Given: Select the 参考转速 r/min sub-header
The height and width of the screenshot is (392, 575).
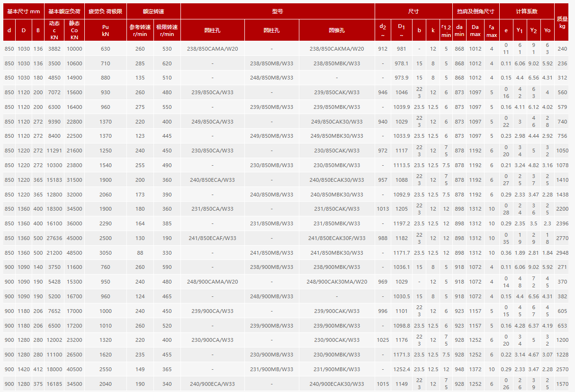Looking at the screenshot, I should coord(140,30).
